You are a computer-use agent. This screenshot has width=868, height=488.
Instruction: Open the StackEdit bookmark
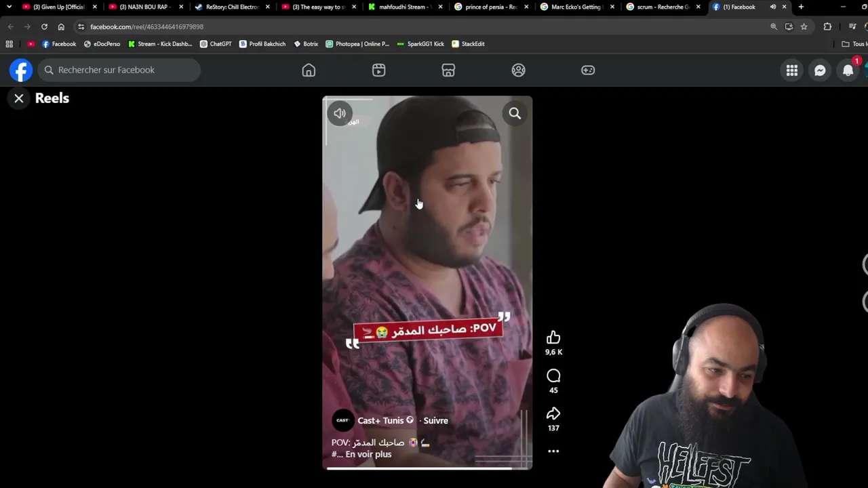point(468,44)
